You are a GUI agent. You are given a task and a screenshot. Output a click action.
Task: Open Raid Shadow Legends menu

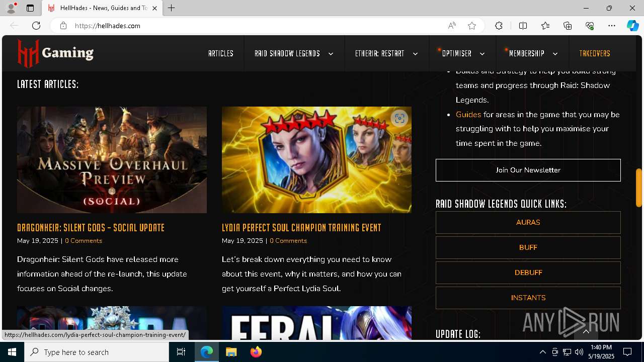pyautogui.click(x=287, y=53)
